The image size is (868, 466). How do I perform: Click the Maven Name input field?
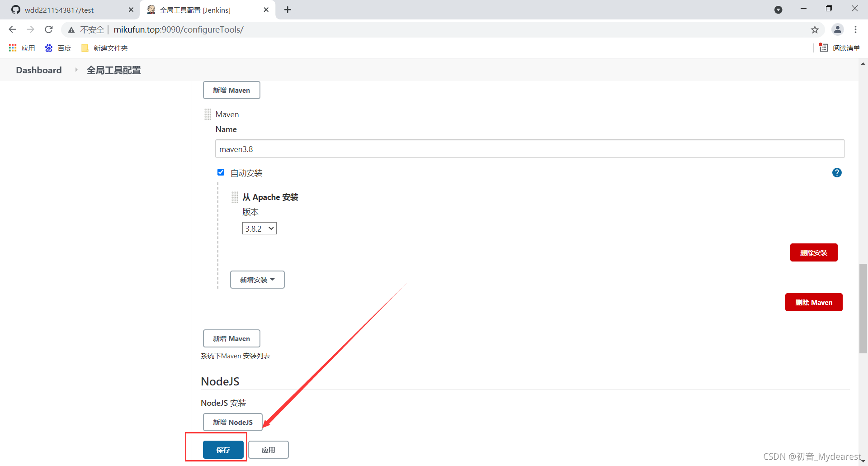click(530, 149)
